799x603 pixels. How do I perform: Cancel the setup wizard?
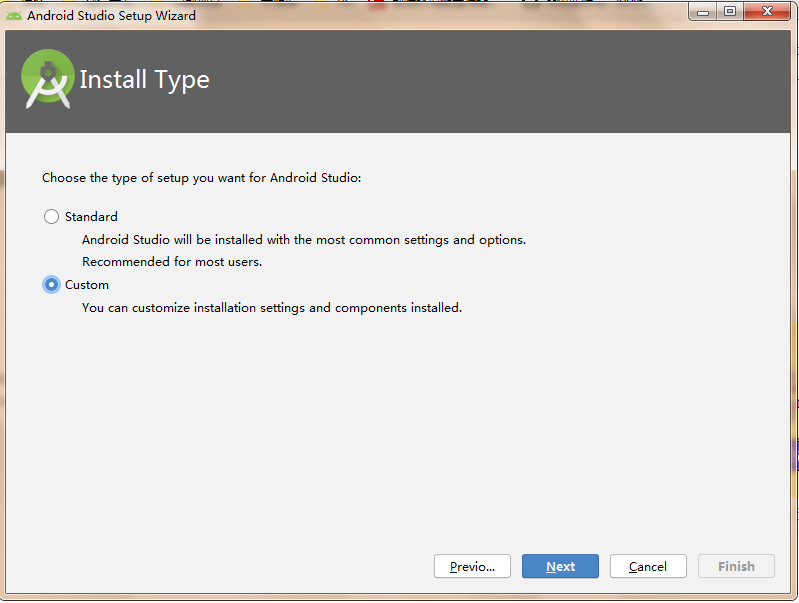648,566
